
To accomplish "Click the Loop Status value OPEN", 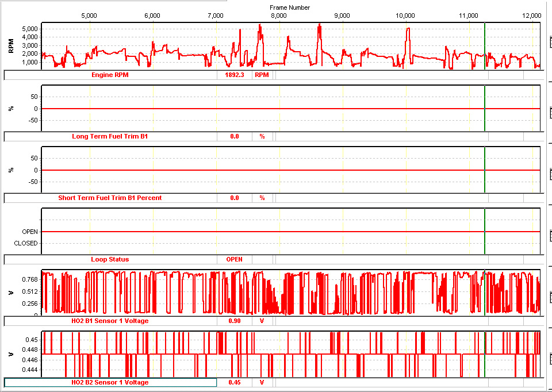I will 234,259.
